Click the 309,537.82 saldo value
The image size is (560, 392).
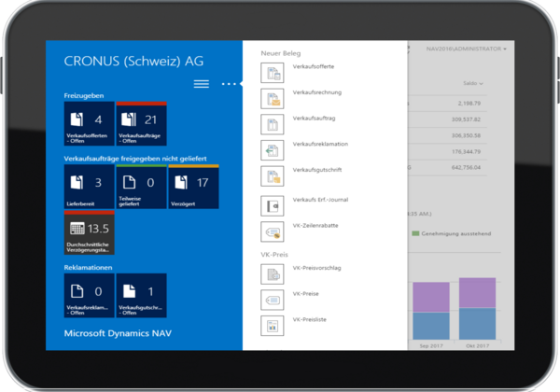pyautogui.click(x=466, y=119)
